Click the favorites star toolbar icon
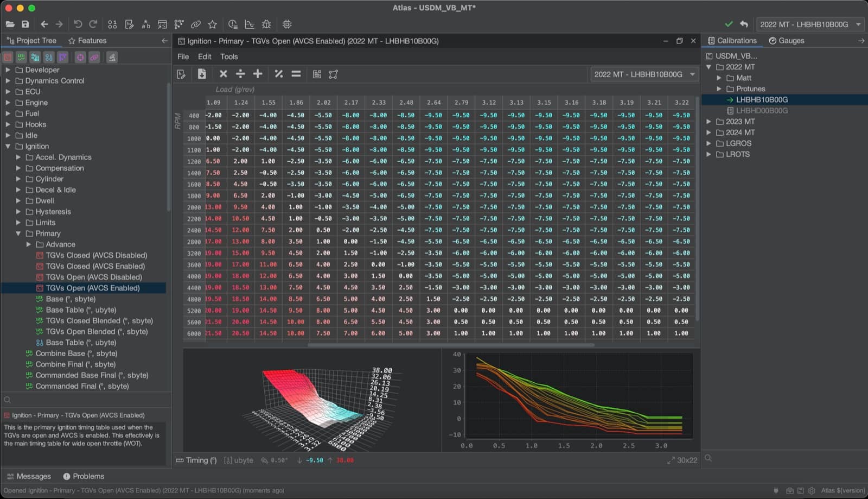This screenshot has width=868, height=499. point(213,24)
